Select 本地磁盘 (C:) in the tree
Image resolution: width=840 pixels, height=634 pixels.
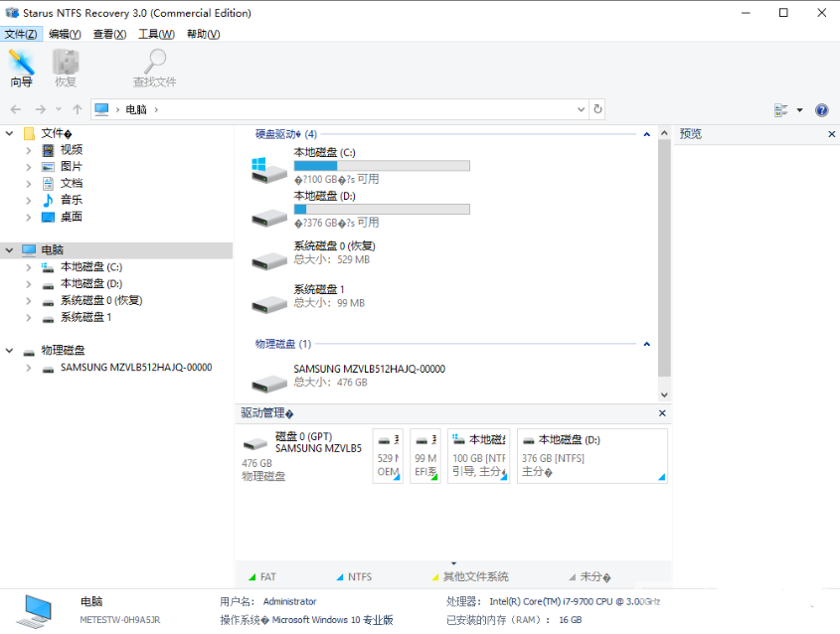tap(91, 266)
